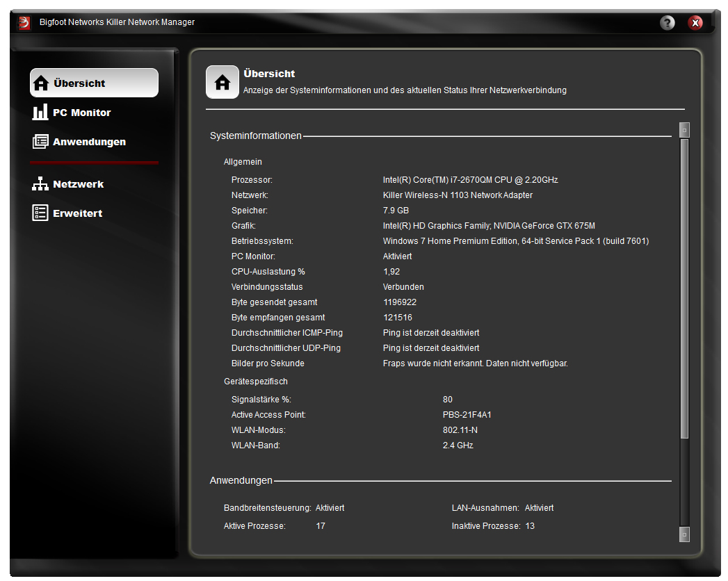Viewport: 728px width, 581px height.
Task: Click the Systeminformationen section heading
Action: 256,136
